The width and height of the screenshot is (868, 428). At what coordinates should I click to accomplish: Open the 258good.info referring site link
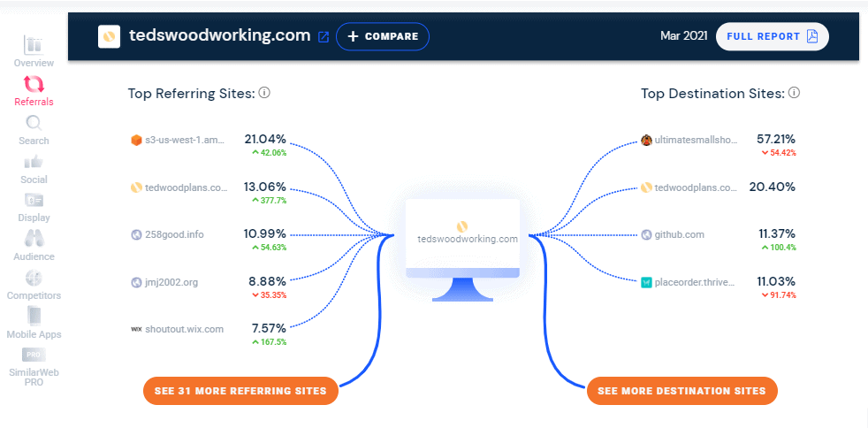coord(174,234)
